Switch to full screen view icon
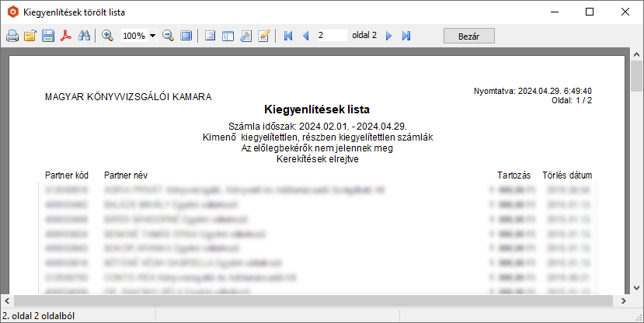The width and height of the screenshot is (644, 323). pos(186,36)
